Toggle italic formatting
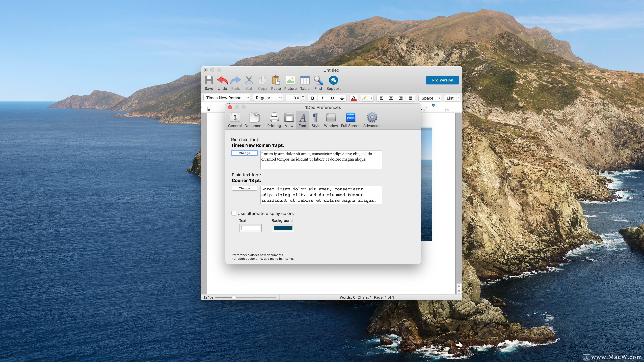The image size is (644, 362). pyautogui.click(x=322, y=98)
